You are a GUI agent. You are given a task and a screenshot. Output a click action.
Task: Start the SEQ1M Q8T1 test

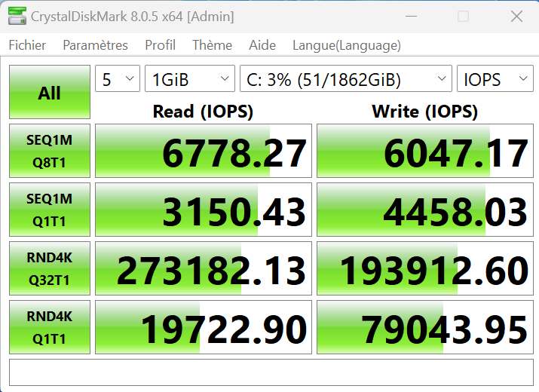click(x=50, y=151)
